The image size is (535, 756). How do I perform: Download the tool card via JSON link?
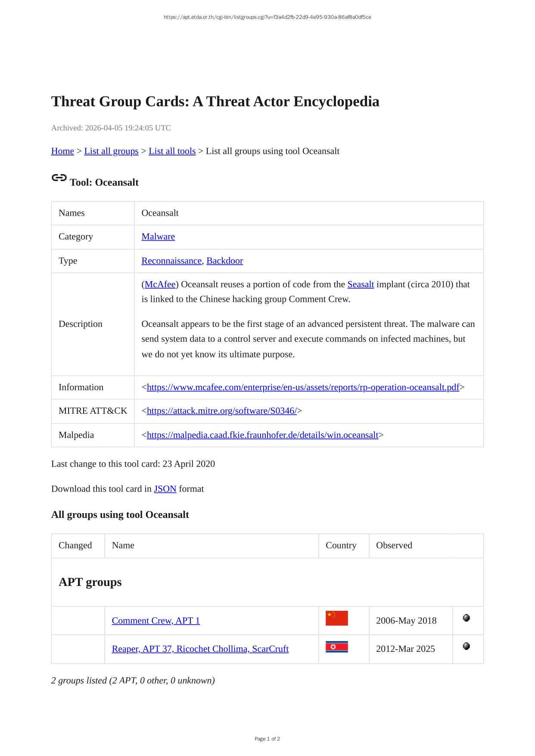165,489
